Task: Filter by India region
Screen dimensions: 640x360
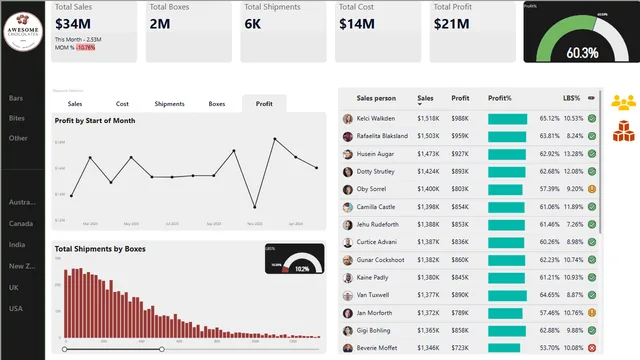Action: (17, 244)
